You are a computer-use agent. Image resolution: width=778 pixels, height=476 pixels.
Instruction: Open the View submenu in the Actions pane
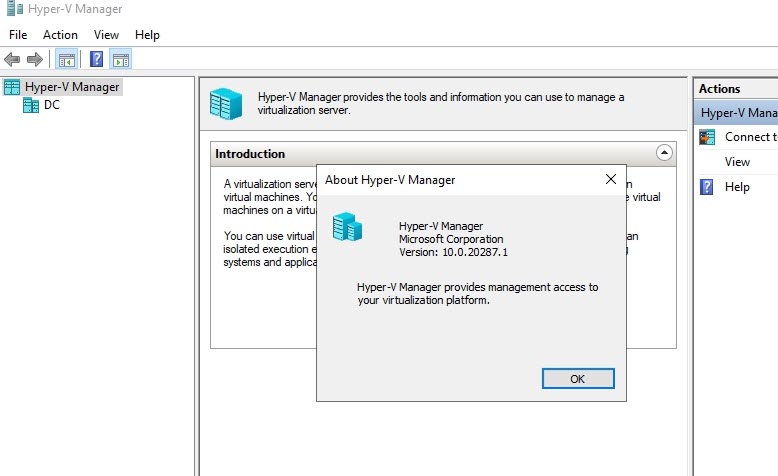click(x=737, y=162)
